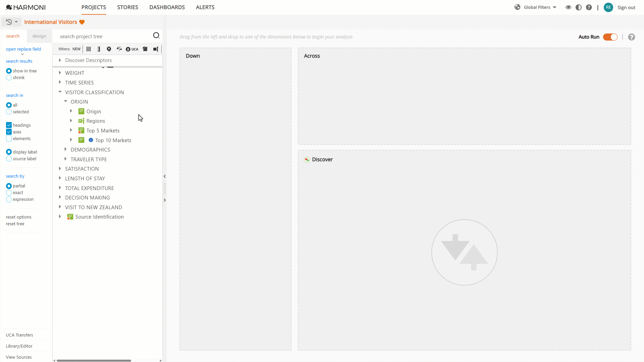644x362 pixels.
Task: Open the PROJECTS menu
Action: coord(94,7)
